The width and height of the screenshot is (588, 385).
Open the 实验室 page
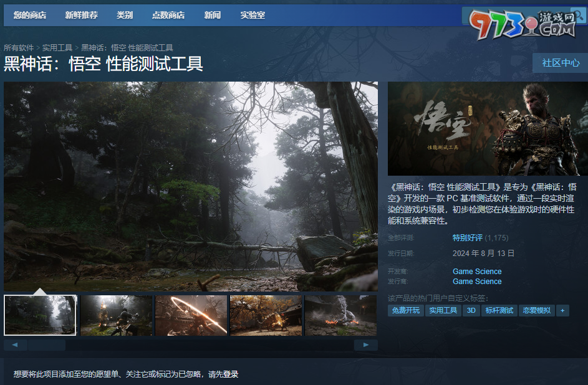point(253,15)
